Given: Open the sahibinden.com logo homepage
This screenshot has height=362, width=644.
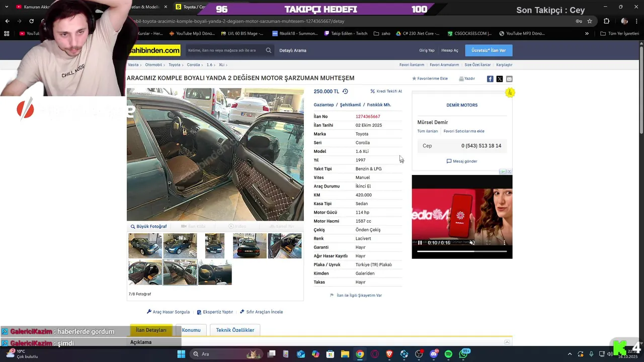Looking at the screenshot, I should coord(154,50).
